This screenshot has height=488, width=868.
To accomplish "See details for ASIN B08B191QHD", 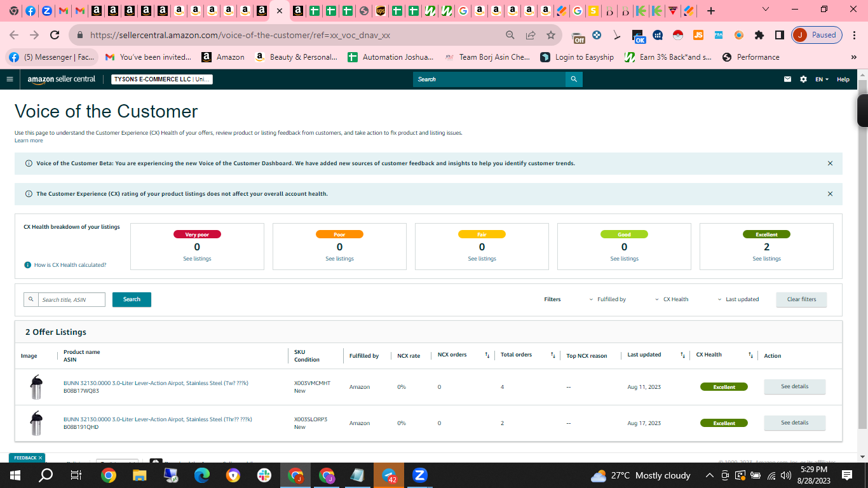I will pos(794,423).
